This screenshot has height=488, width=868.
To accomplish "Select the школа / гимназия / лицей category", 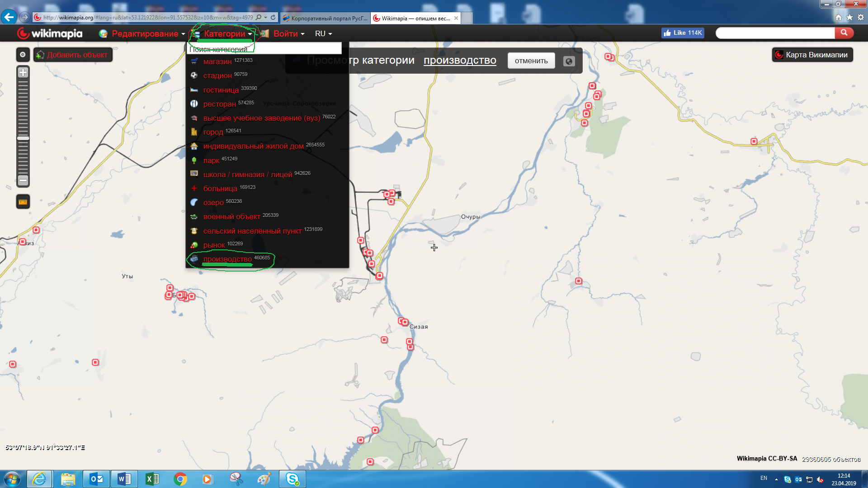I will click(248, 174).
